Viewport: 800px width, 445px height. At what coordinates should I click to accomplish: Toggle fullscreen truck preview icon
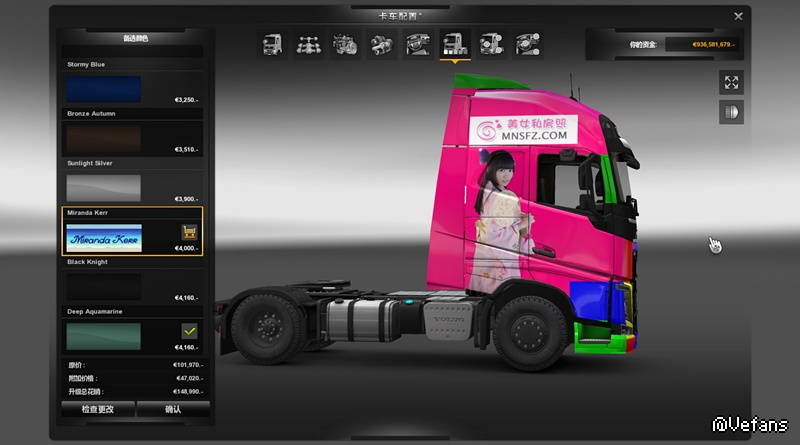click(x=731, y=82)
